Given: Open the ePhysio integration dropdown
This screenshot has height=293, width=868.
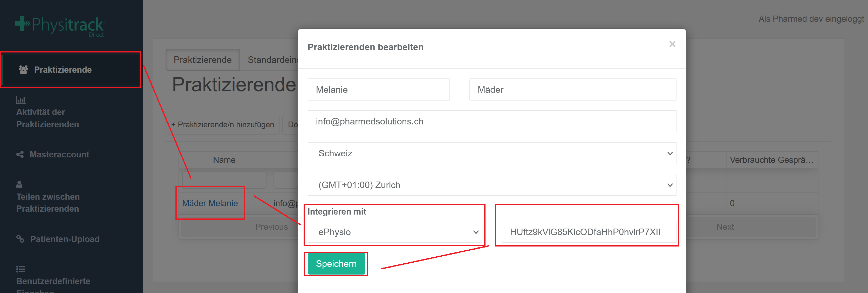Looking at the screenshot, I should tap(395, 232).
